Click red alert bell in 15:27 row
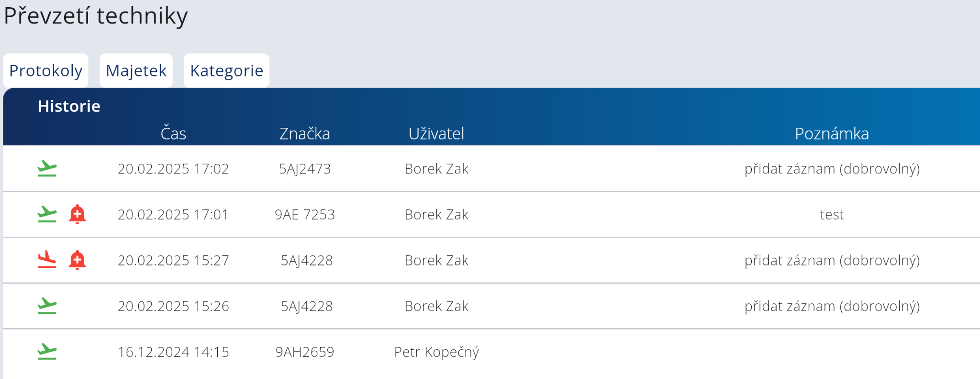This screenshot has width=980, height=379. pyautogui.click(x=77, y=260)
